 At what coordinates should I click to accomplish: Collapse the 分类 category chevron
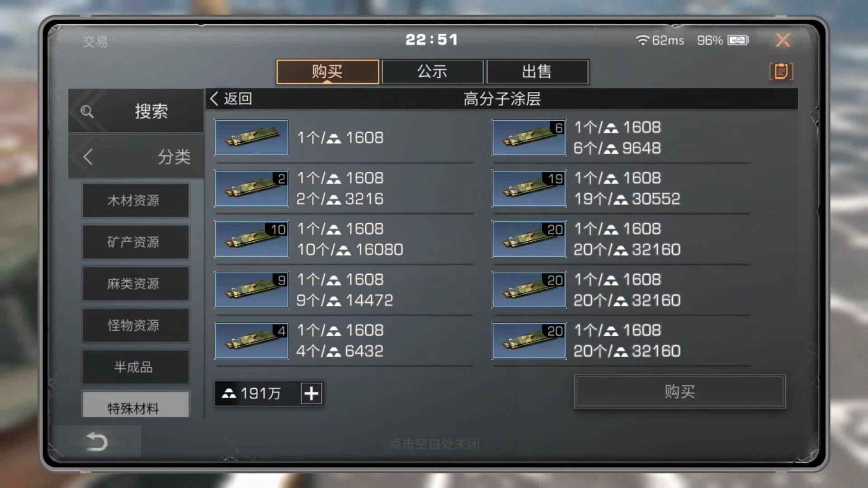click(x=88, y=157)
